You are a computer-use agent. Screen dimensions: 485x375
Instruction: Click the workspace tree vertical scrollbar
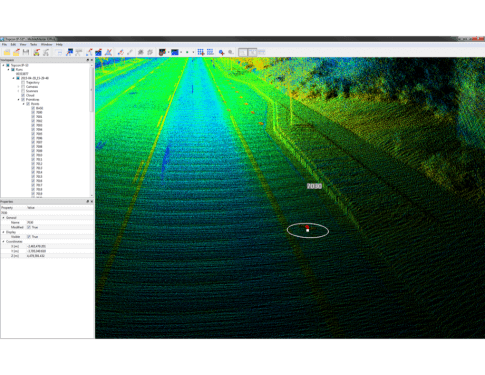92,130
